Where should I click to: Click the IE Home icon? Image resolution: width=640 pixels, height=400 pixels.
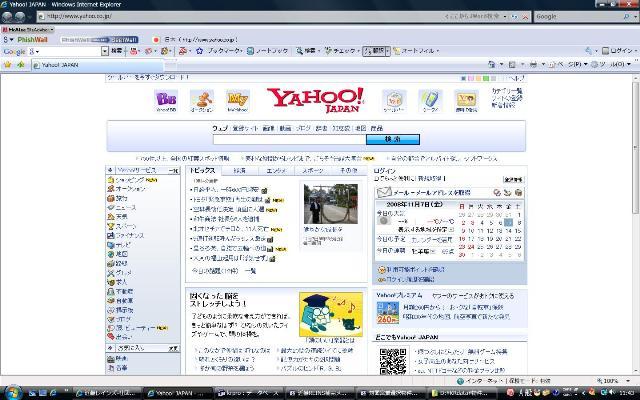(x=492, y=64)
